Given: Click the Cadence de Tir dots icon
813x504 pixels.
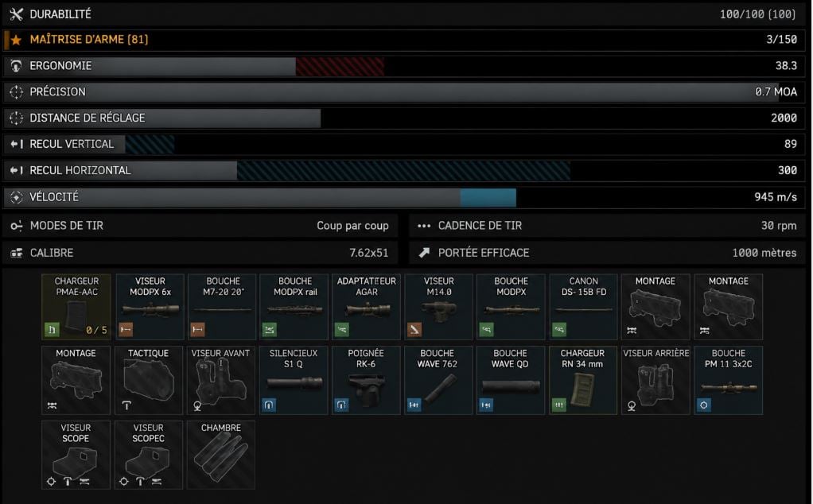Looking at the screenshot, I should click(x=424, y=226).
